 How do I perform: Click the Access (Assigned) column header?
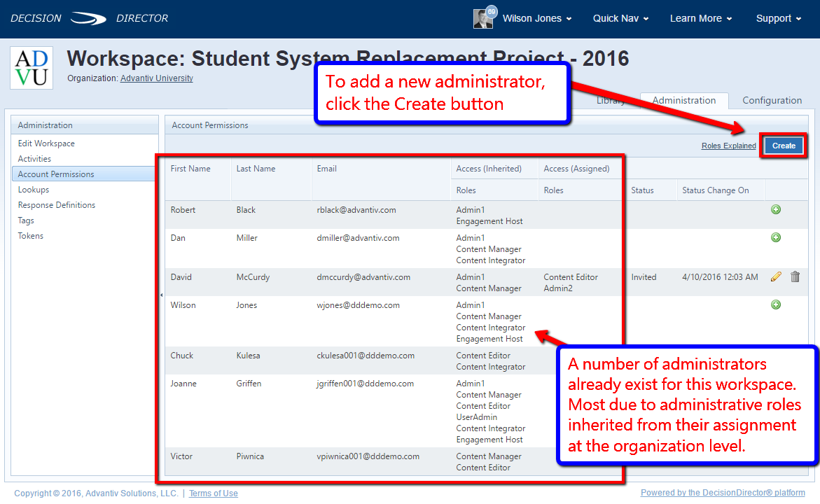pos(576,169)
